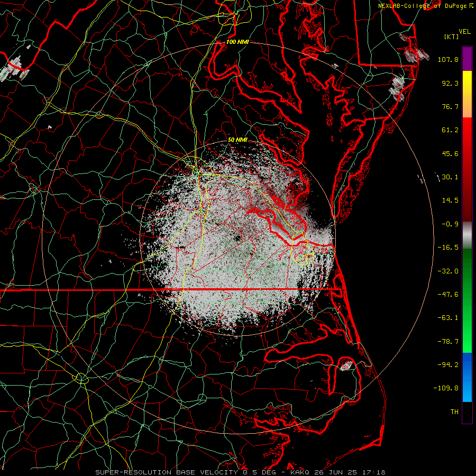Click the TH legend label
This screenshot has width=476, height=476.
coord(454,412)
